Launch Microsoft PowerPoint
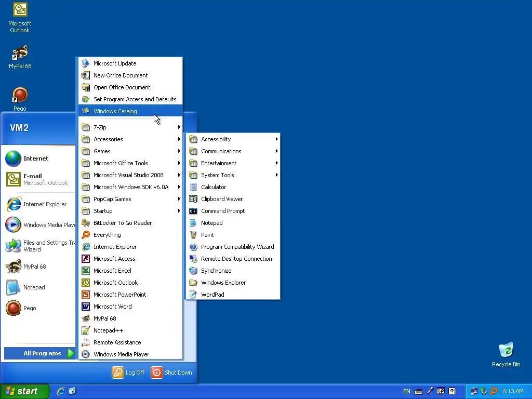The width and height of the screenshot is (532, 399). [130, 294]
